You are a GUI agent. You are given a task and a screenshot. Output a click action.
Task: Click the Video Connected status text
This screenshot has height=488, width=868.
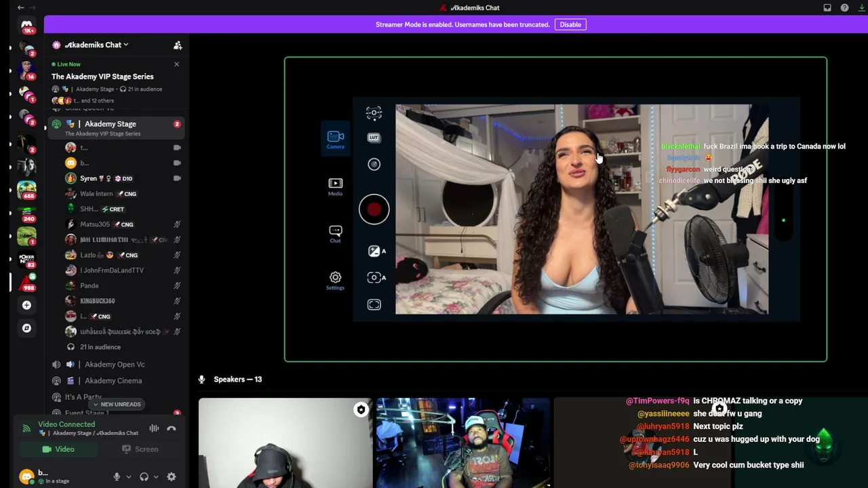click(x=66, y=424)
